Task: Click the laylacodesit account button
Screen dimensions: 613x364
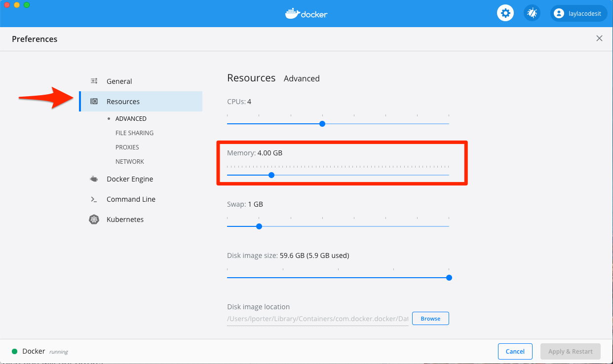Action: 578,13
